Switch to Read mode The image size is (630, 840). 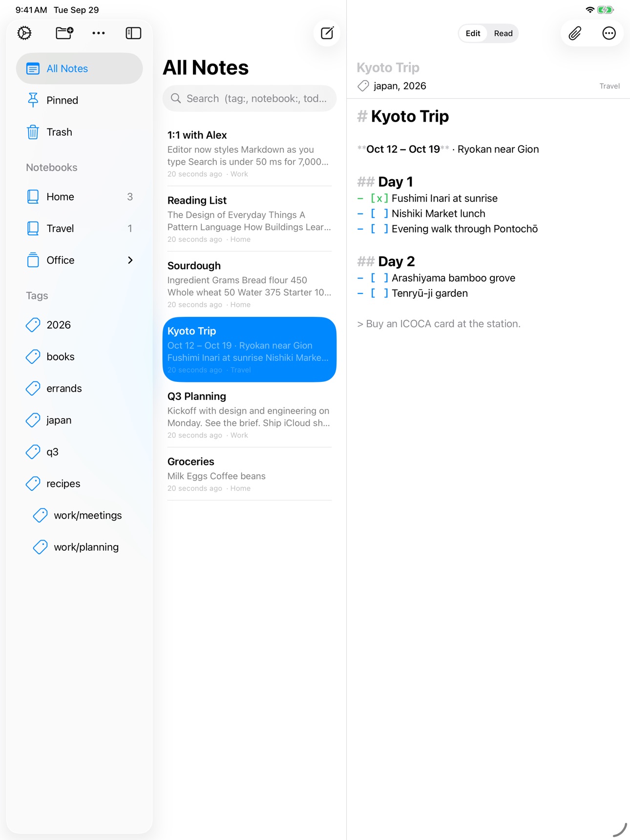503,33
